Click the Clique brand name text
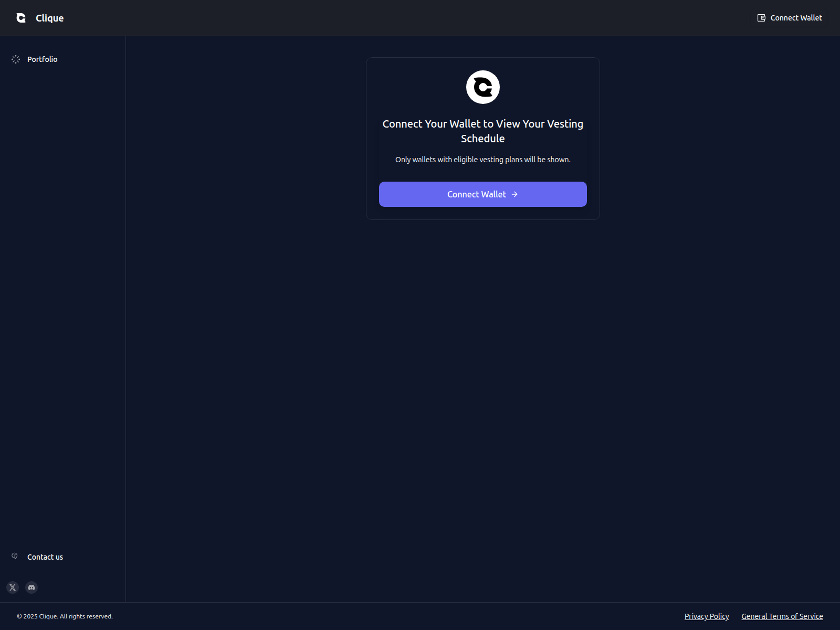 coord(50,18)
